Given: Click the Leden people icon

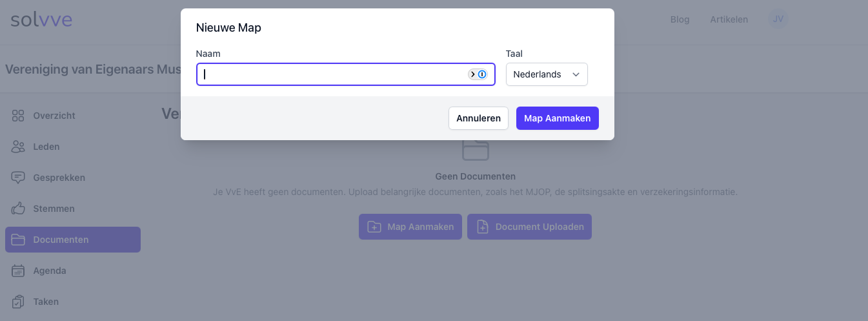Looking at the screenshot, I should [18, 147].
